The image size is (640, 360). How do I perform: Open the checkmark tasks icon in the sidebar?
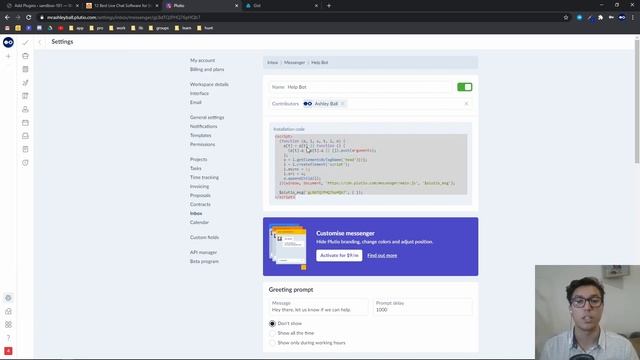[x=25, y=42]
